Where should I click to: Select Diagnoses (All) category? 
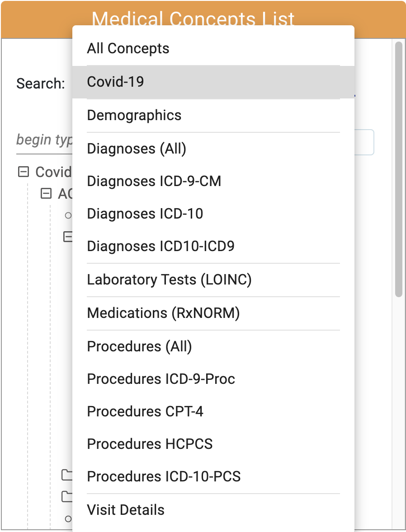(137, 149)
